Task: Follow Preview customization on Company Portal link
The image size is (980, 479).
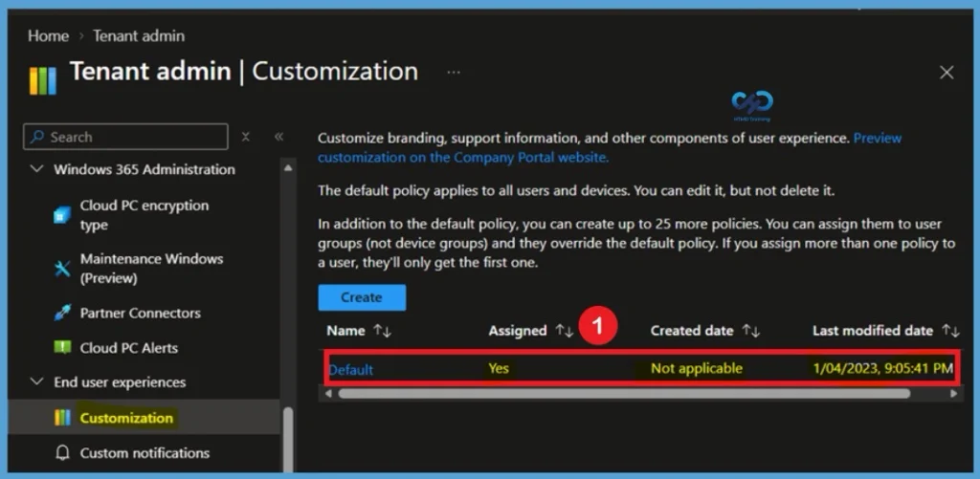Action: 610,147
